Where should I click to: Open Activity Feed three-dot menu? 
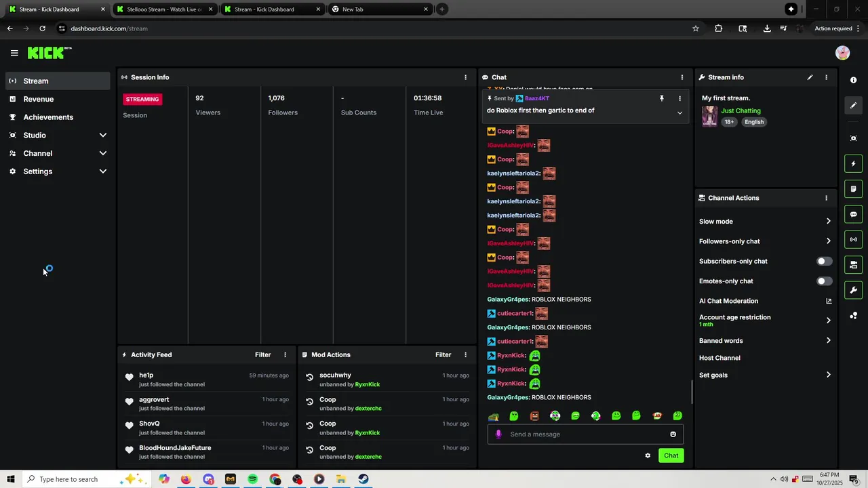click(285, 354)
